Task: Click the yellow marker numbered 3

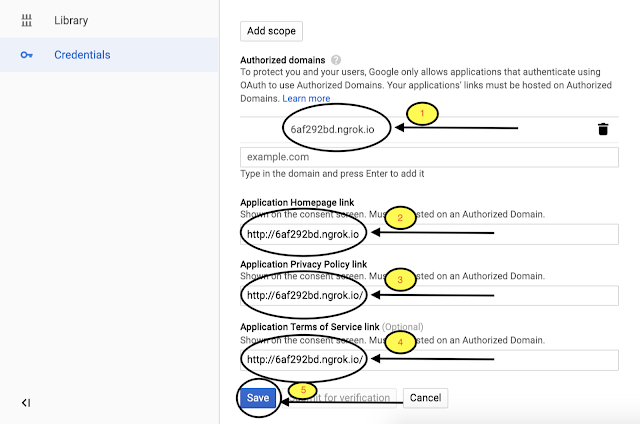Action: [x=399, y=281]
